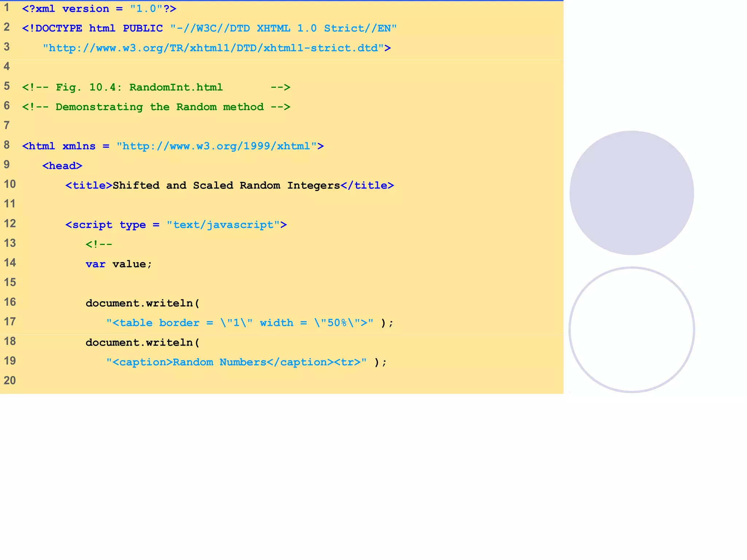Screen dimensions: 747x560
Task: Click 'Shifted and Scaled Random Integers' title text
Action: 226,186
